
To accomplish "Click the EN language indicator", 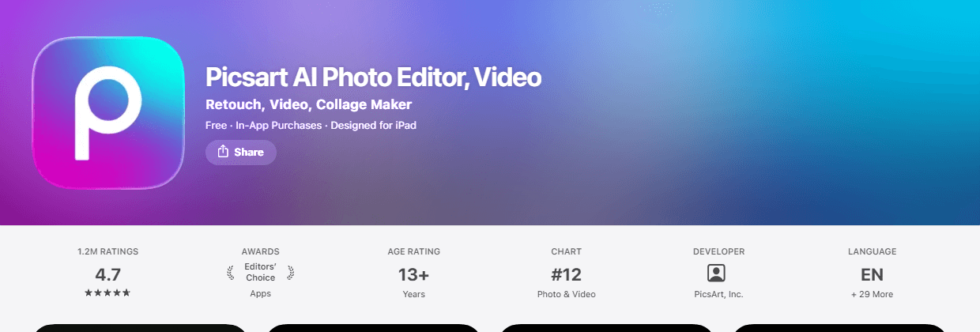I will coord(872,275).
